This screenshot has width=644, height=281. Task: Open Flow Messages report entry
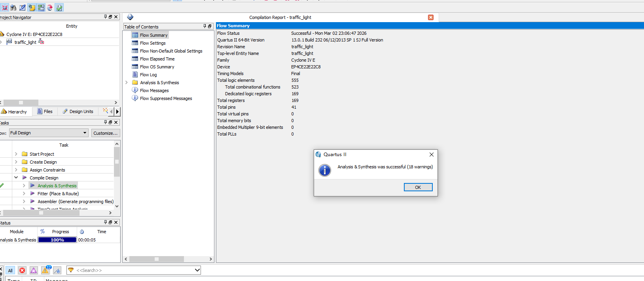(x=154, y=91)
